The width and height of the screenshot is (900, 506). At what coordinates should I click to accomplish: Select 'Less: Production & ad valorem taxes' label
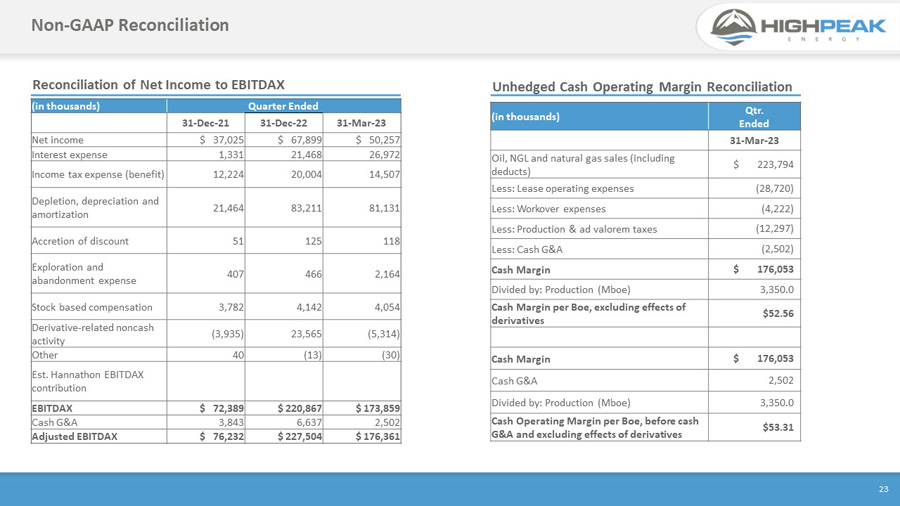point(574,229)
